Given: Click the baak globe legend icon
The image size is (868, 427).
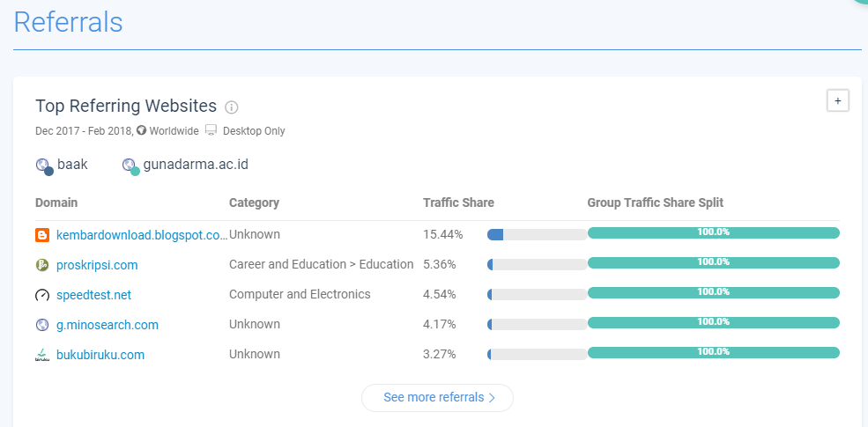Looking at the screenshot, I should tap(43, 165).
